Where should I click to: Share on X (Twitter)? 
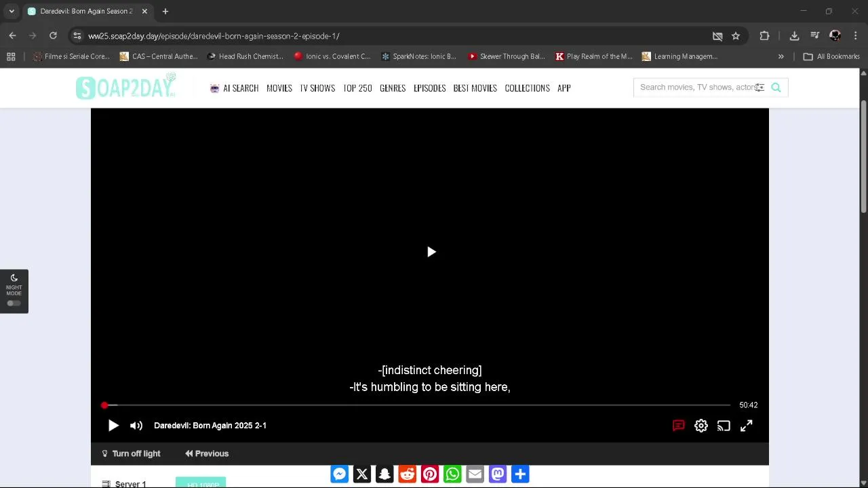362,474
